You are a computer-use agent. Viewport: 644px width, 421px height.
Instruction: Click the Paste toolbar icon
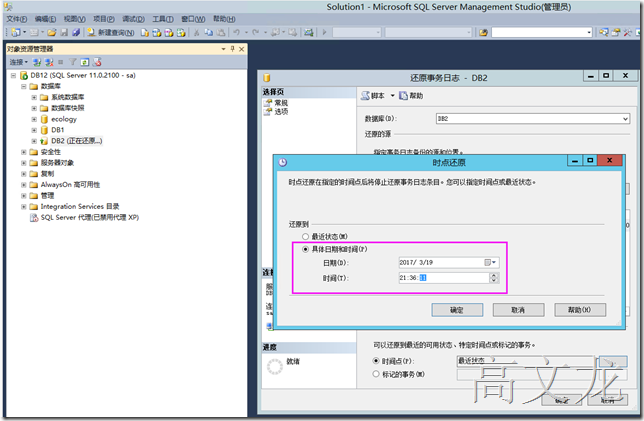pos(221,32)
